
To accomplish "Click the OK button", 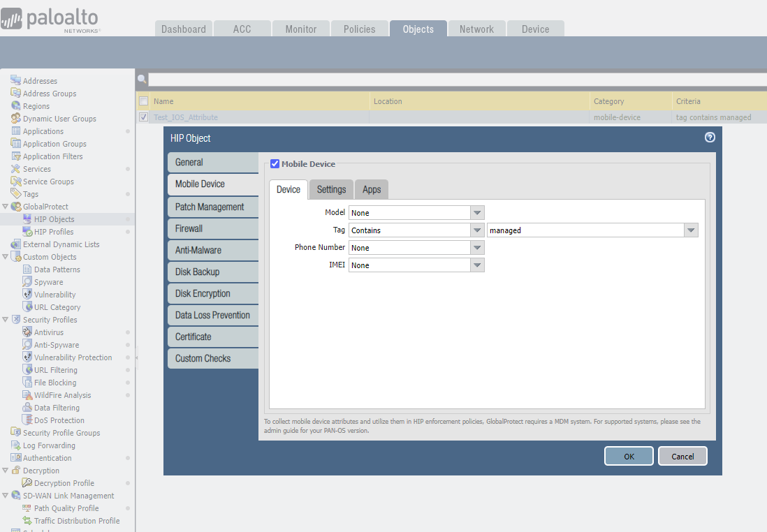I will 628,456.
